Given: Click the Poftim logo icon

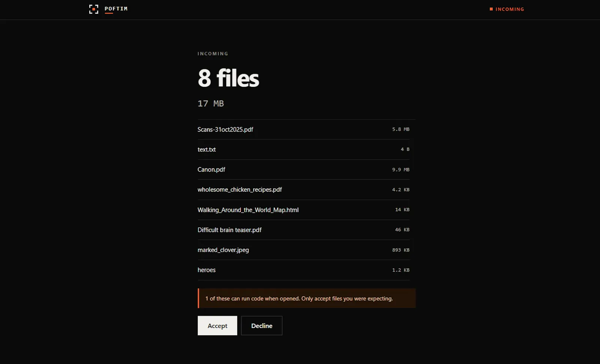Looking at the screenshot, I should (94, 9).
